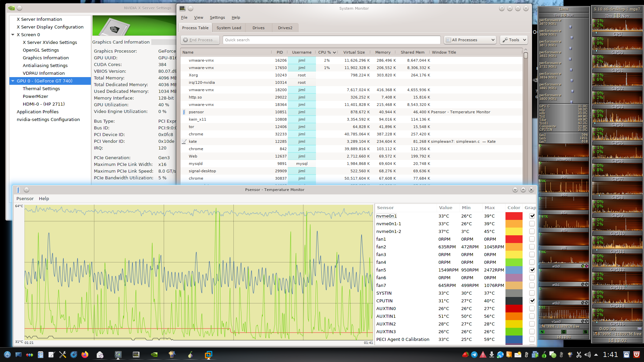Switch to the System Load tab
The image size is (644, 362).
click(229, 28)
